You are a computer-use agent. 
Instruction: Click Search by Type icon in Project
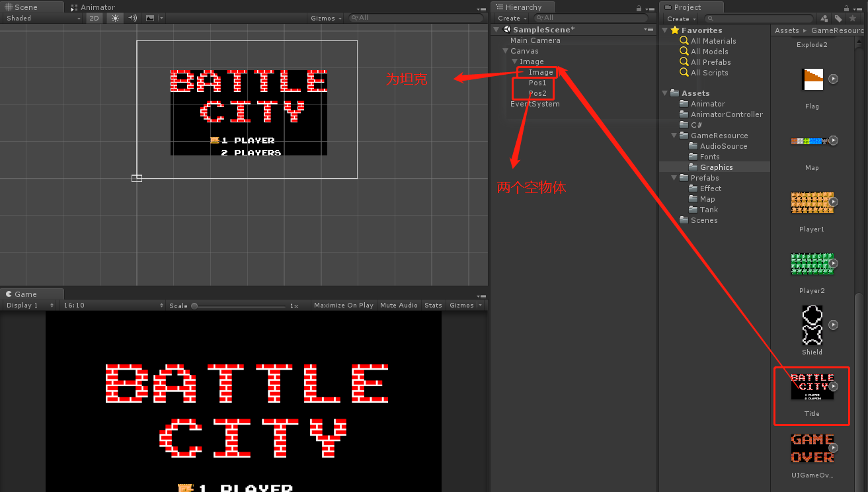click(x=824, y=19)
